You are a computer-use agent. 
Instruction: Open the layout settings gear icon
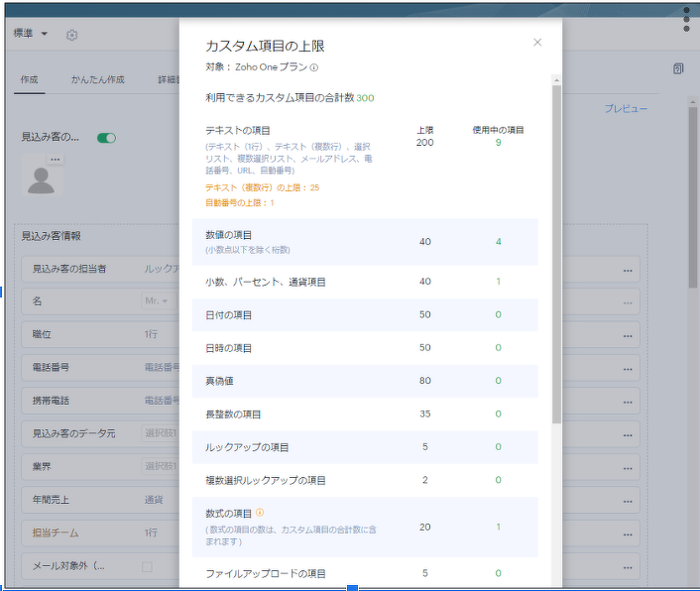click(x=72, y=35)
